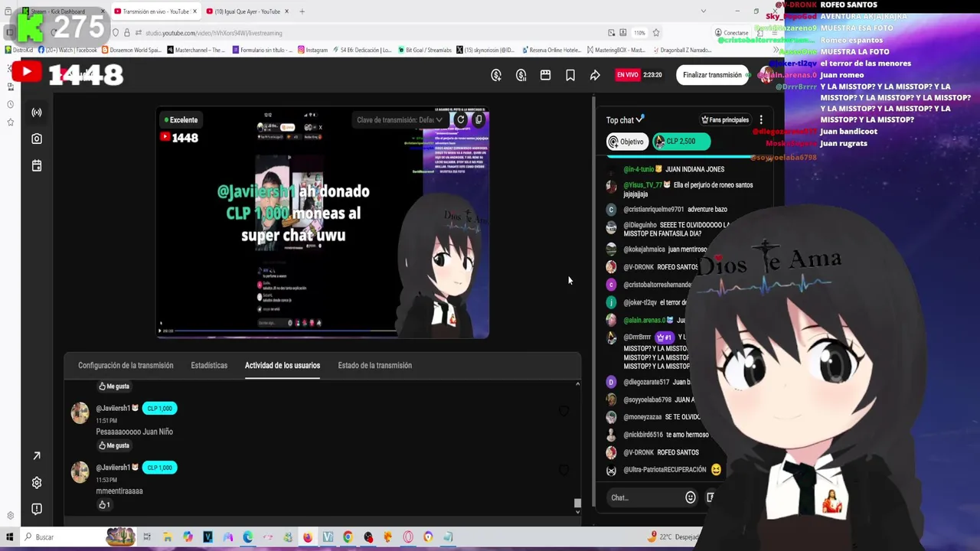Open chat three-dot options menu
Screen dimensions: 980x551
click(761, 120)
